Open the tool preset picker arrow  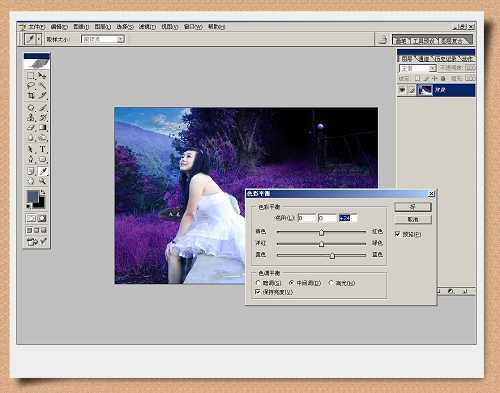[x=39, y=39]
